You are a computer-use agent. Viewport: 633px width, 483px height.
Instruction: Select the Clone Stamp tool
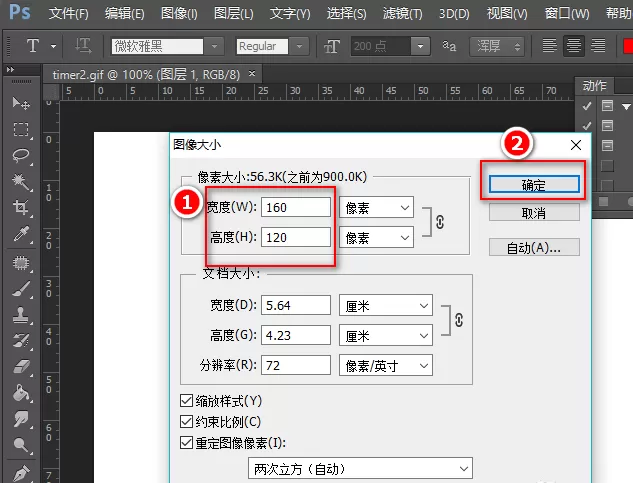[21, 315]
